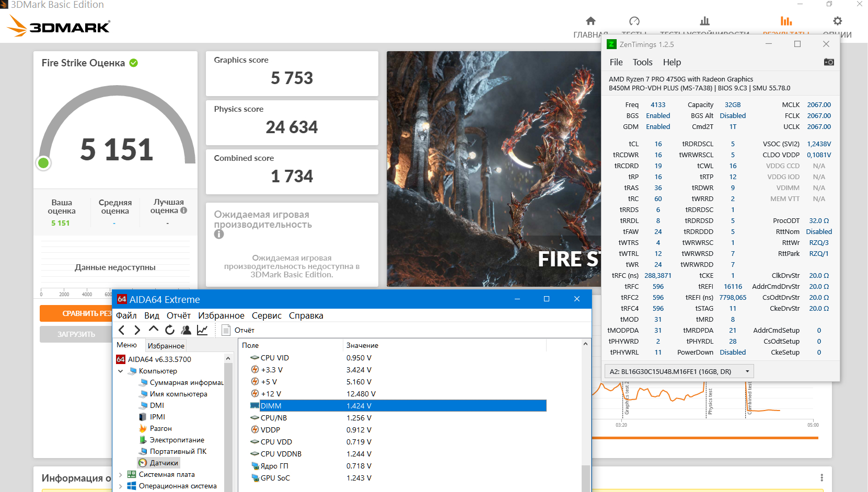Open the graph icon in the AIDA64 toolbar
This screenshot has width=868, height=492.
(x=202, y=330)
